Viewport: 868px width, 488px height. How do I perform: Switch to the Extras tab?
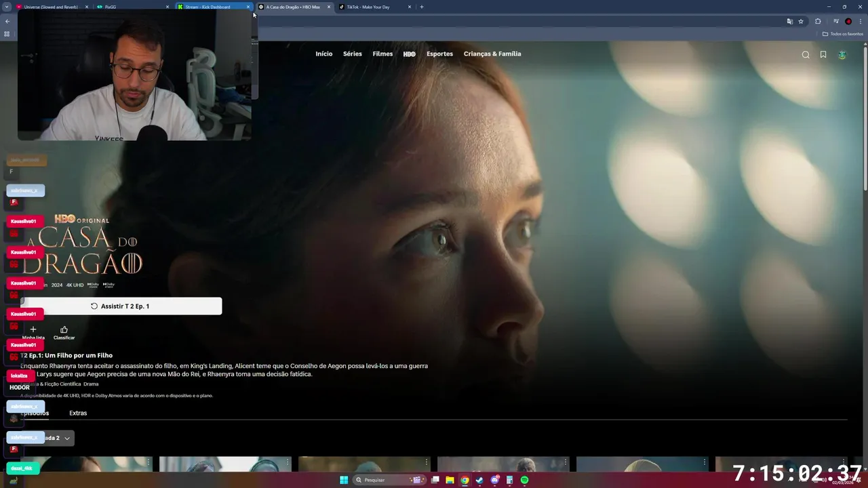click(x=78, y=413)
